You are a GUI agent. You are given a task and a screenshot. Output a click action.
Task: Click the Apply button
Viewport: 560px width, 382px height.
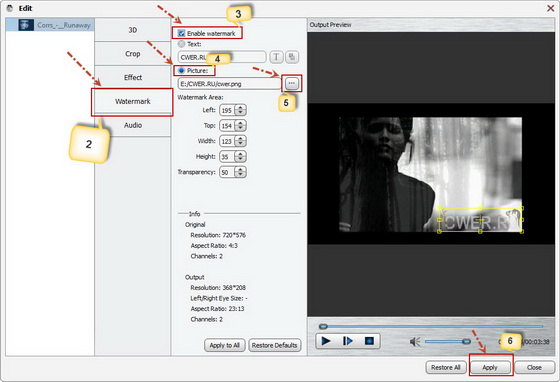tap(490, 367)
